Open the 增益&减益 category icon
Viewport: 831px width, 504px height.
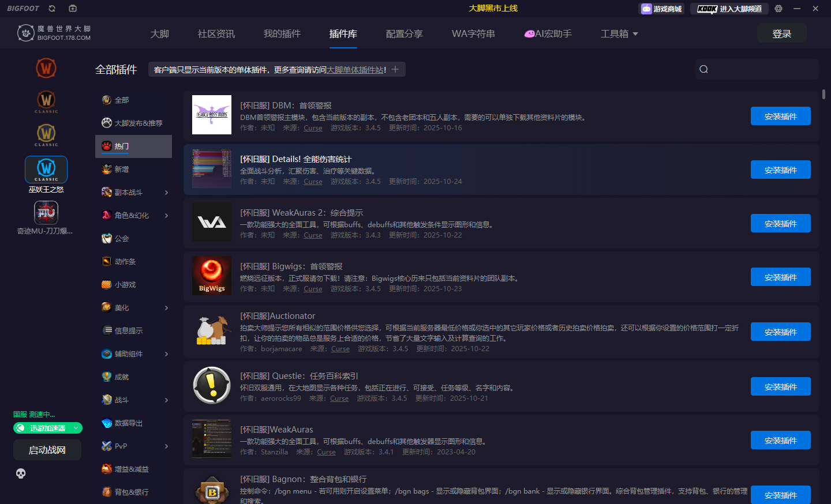[x=107, y=469]
